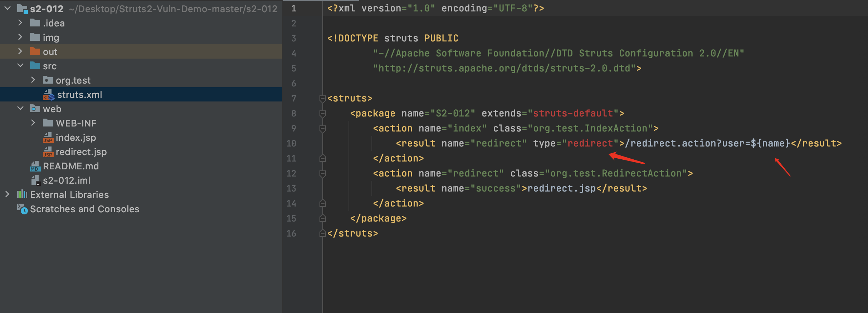Fold the index action at line 9
Viewport: 868px width, 313px height.
(x=322, y=129)
